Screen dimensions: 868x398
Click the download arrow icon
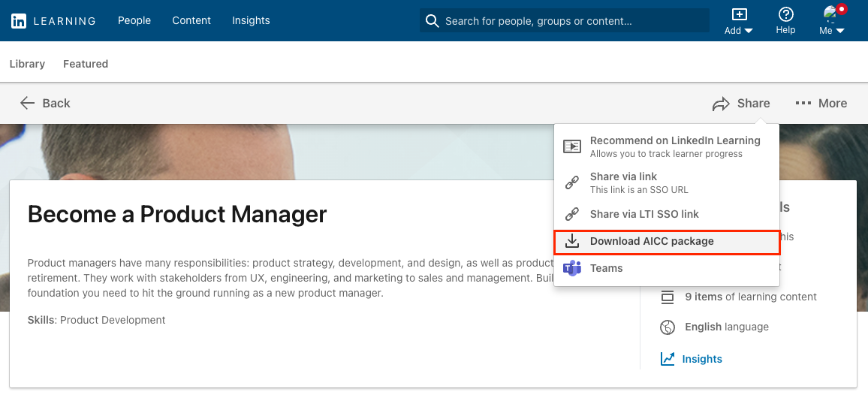click(x=572, y=241)
